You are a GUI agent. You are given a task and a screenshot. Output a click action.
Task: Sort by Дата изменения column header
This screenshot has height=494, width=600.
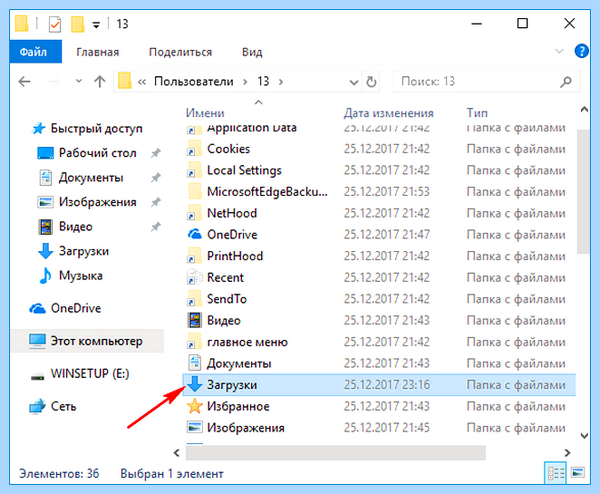click(x=388, y=113)
